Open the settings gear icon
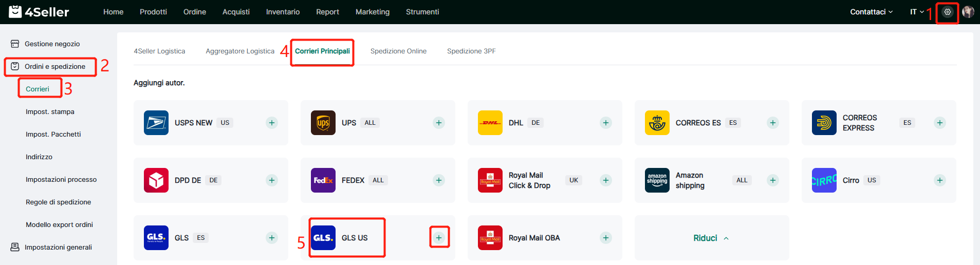The width and height of the screenshot is (980, 265). click(947, 12)
